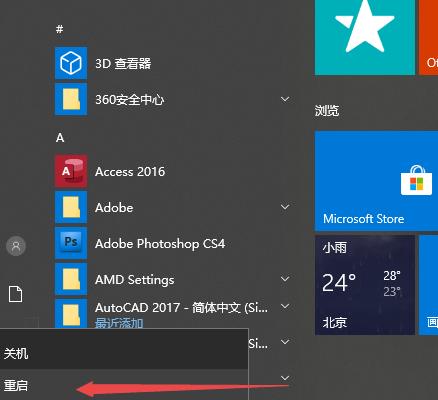Viewport: 438px width, 400px height.
Task: Click the 24° temperature in weather tile
Action: [x=339, y=283]
